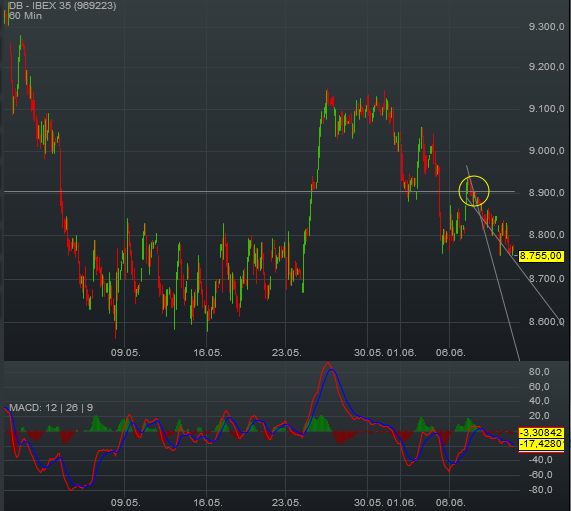Click the 9.200,0 price axis label
The width and height of the screenshot is (571, 511).
pyautogui.click(x=546, y=67)
